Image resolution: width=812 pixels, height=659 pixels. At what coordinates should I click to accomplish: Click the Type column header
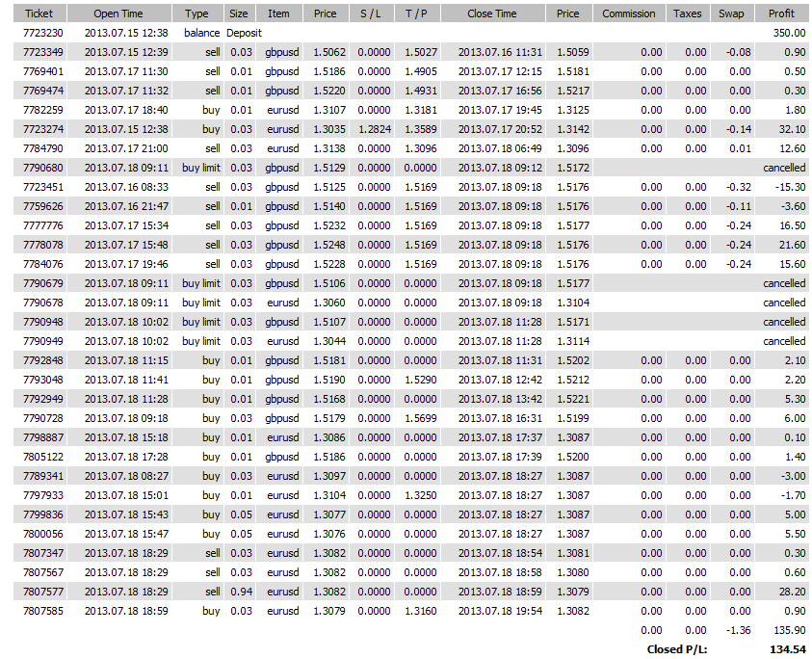pos(197,13)
